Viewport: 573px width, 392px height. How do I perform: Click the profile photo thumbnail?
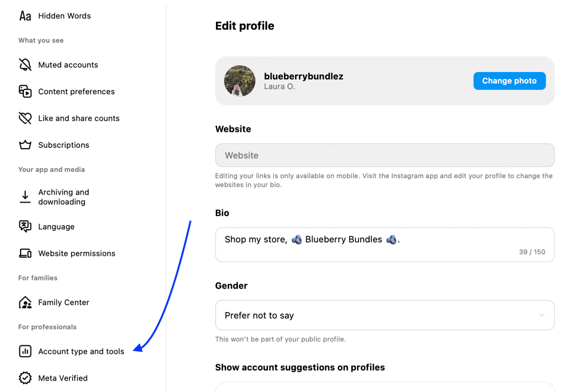tap(239, 81)
